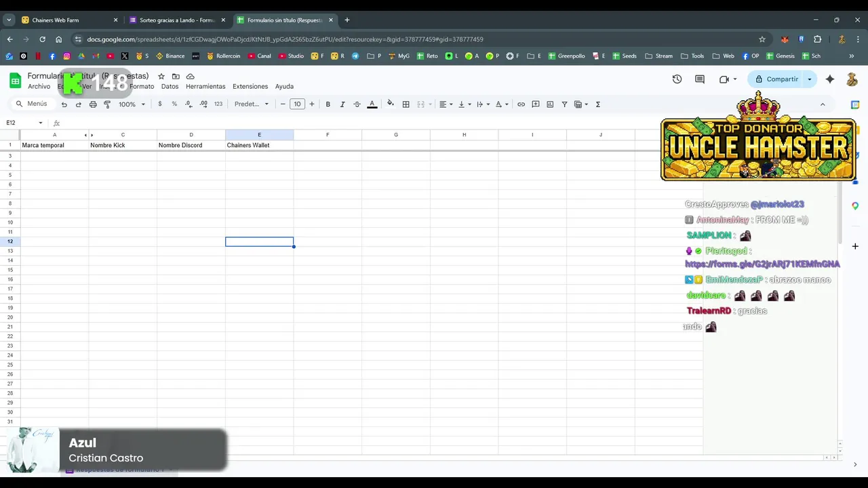Viewport: 868px width, 488px height.
Task: Open horizontal align dropdown
Action: pos(446,104)
